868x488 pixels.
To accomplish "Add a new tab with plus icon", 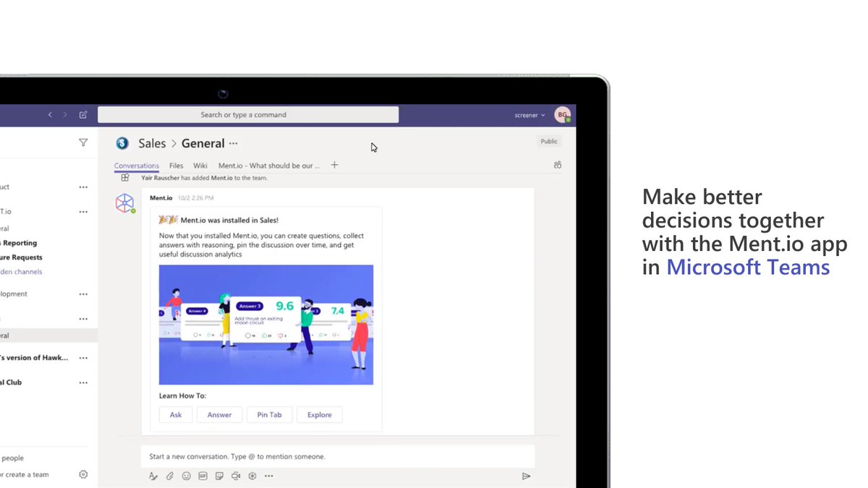I will tap(334, 165).
